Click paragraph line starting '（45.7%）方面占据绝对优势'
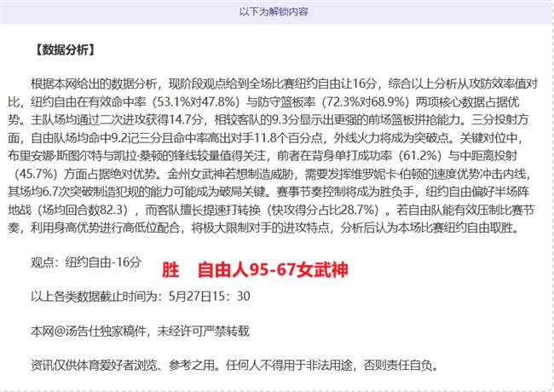The image size is (554, 392). pyautogui.click(x=272, y=174)
